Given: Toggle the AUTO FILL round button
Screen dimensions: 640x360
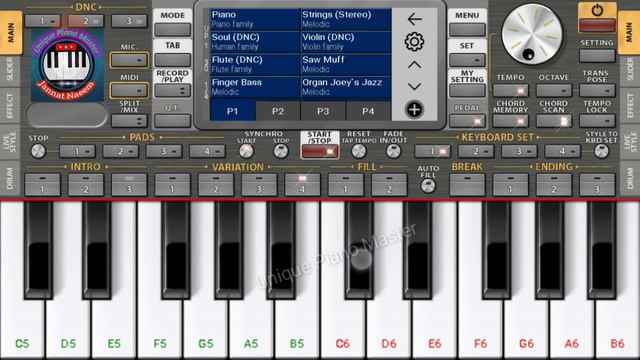Looking at the screenshot, I should coord(428,186).
